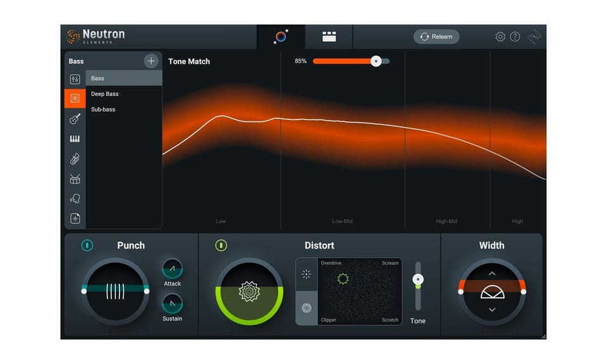The image size is (607, 364).
Task: Click the Scream corner label in XY pad
Action: 390,263
